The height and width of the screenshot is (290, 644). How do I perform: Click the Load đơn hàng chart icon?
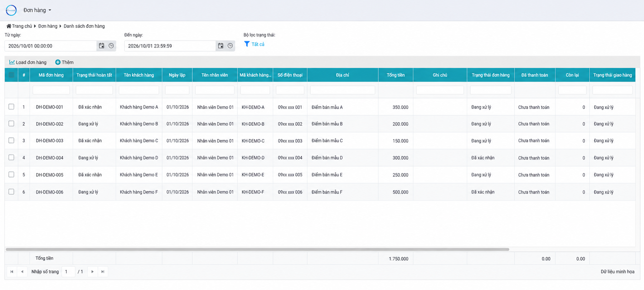point(12,62)
